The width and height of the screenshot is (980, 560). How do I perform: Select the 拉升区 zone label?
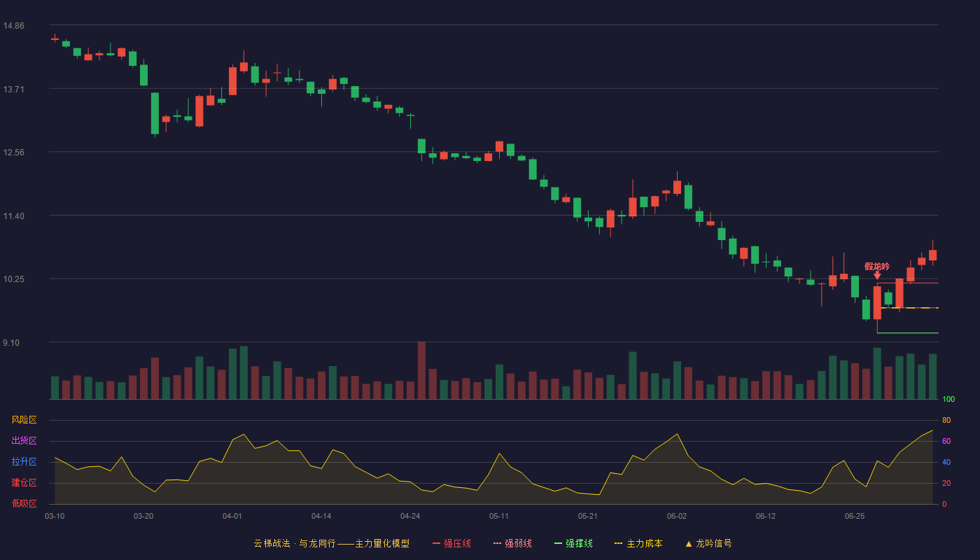(24, 462)
